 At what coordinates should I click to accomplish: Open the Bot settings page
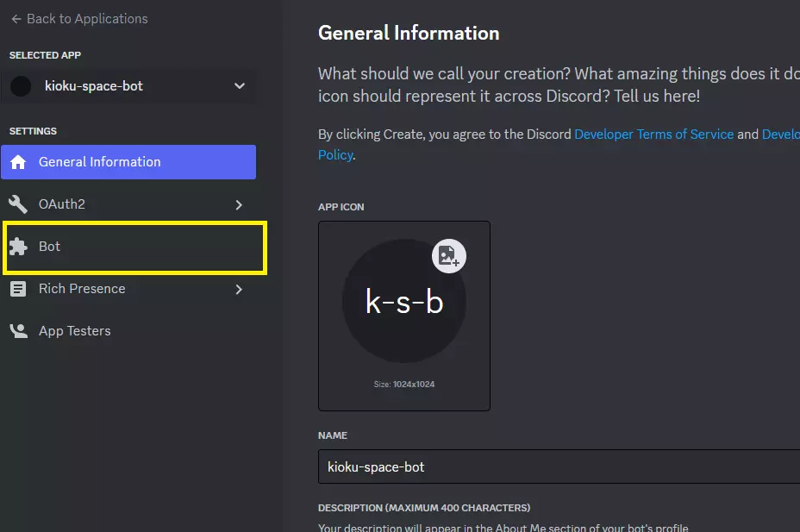(x=50, y=247)
